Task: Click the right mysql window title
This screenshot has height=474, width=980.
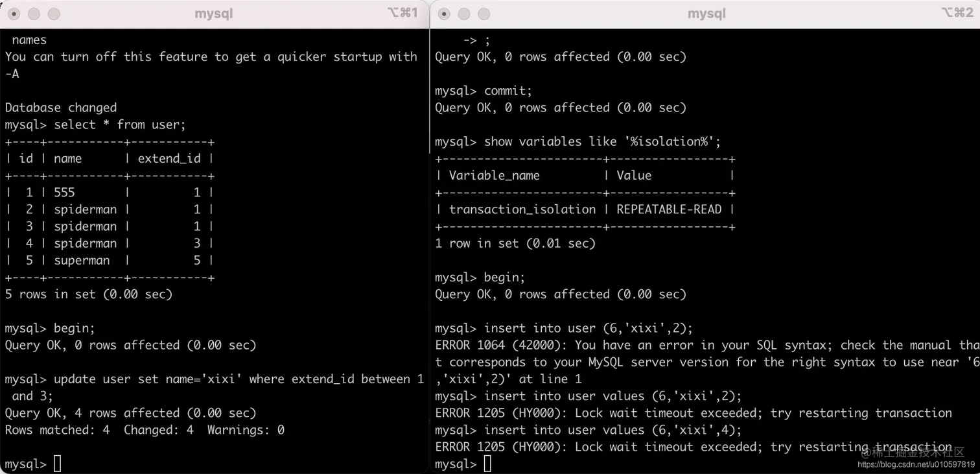Action: (705, 14)
